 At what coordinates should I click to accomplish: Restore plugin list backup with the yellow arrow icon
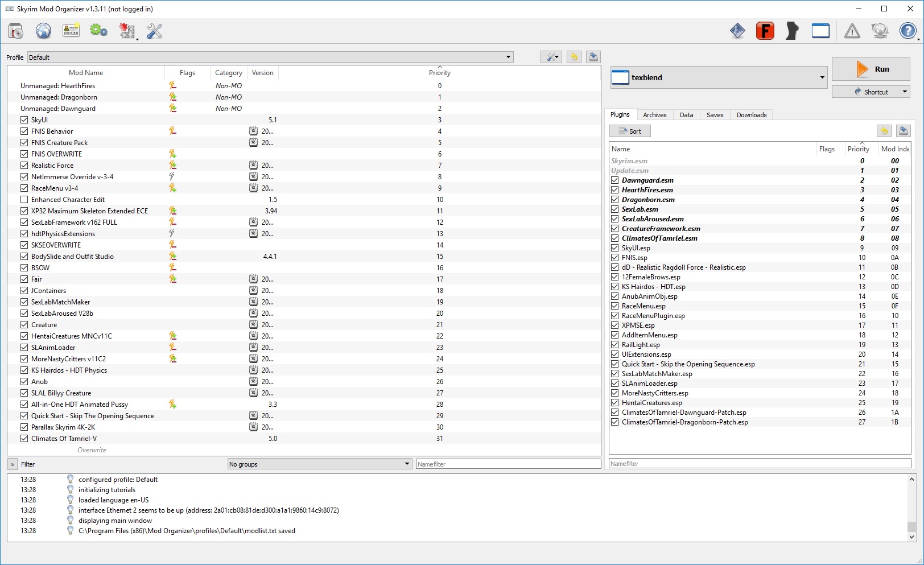(x=884, y=131)
